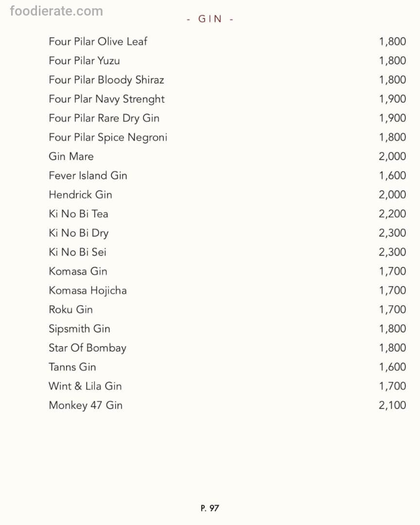Click the 2,200 price of Ki No Bi Tea

(392, 214)
